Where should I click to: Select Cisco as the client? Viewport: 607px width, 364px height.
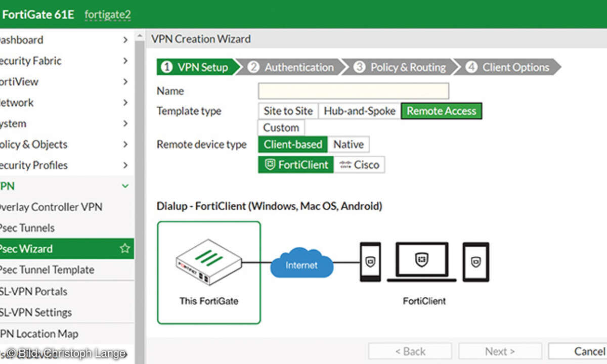pos(359,165)
